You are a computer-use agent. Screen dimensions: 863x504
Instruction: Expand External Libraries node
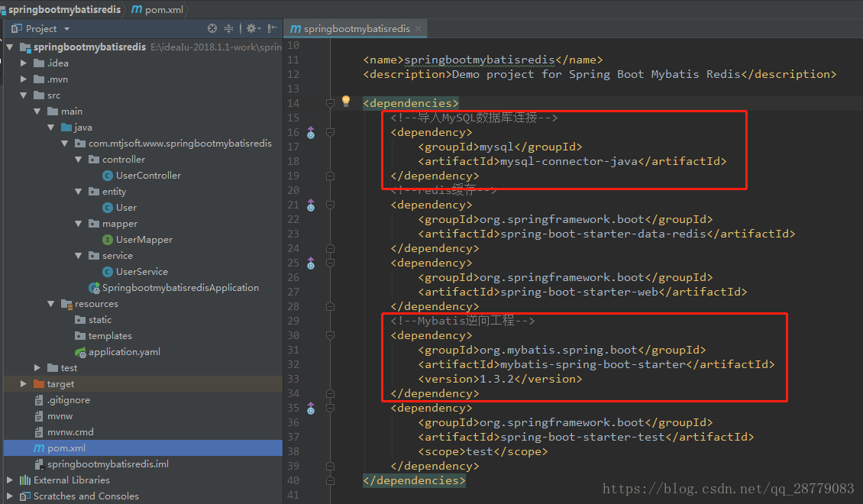click(9, 480)
